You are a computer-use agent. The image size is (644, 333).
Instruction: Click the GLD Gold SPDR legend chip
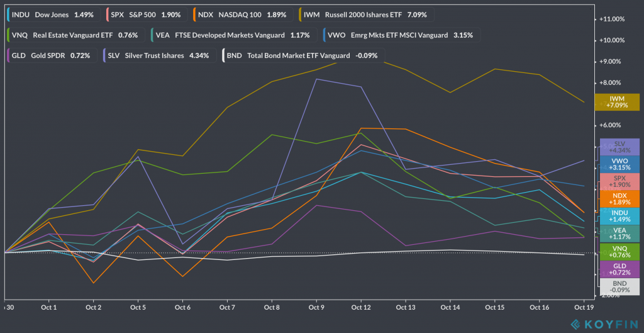click(52, 55)
